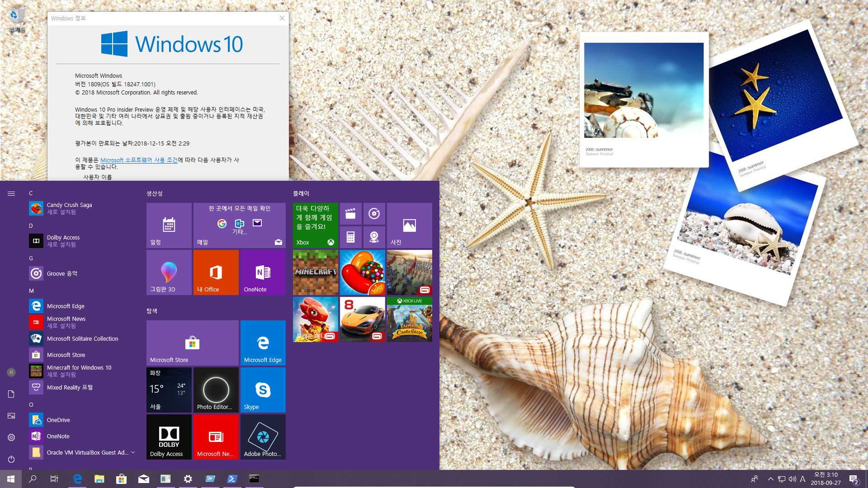Click the 플레이 tile group heading
Viewport: 868px width, 488px height.
click(301, 193)
